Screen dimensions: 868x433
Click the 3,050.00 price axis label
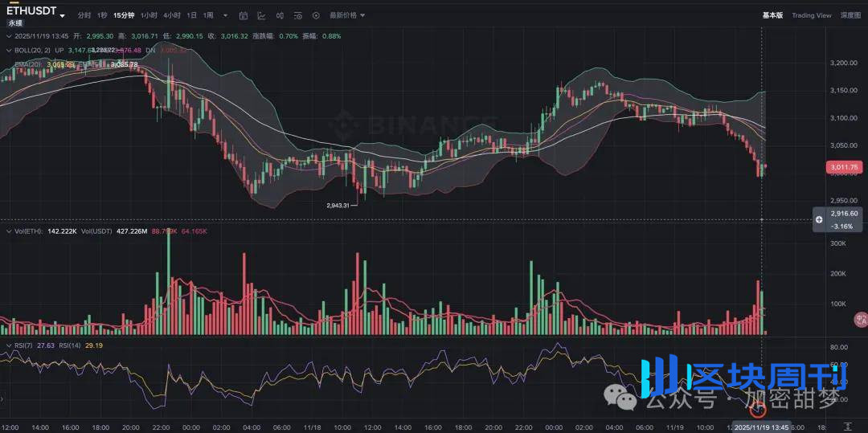coord(844,145)
